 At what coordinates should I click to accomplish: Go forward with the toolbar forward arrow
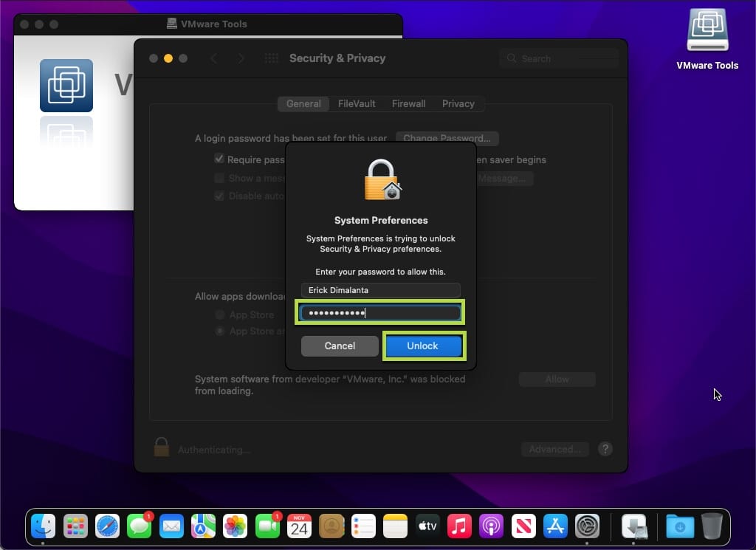(x=241, y=58)
